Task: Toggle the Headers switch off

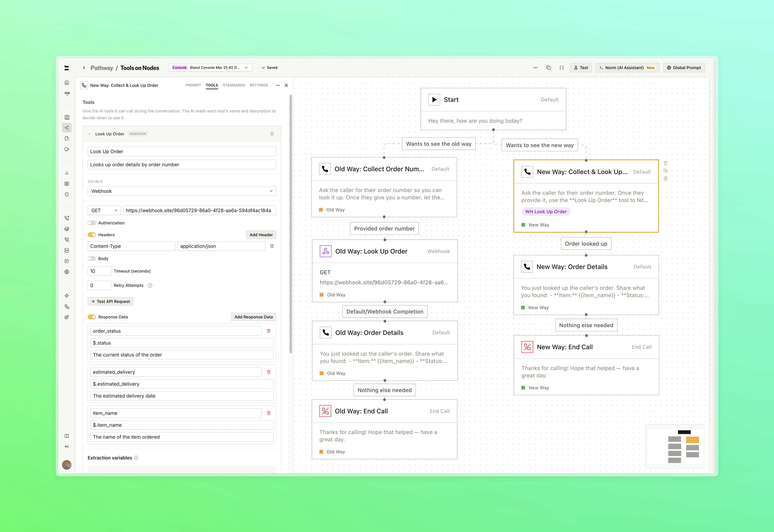Action: coord(92,235)
